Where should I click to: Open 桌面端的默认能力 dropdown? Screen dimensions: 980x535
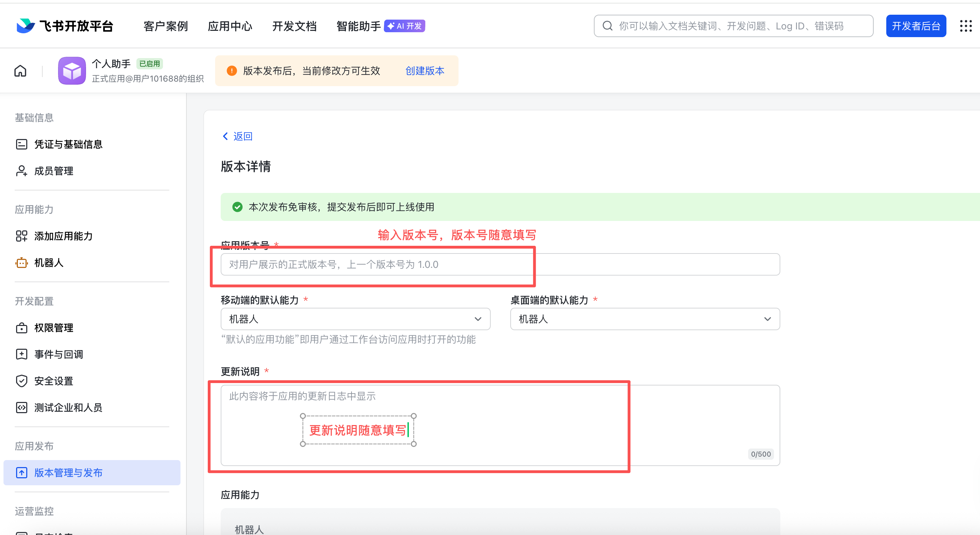(x=645, y=319)
